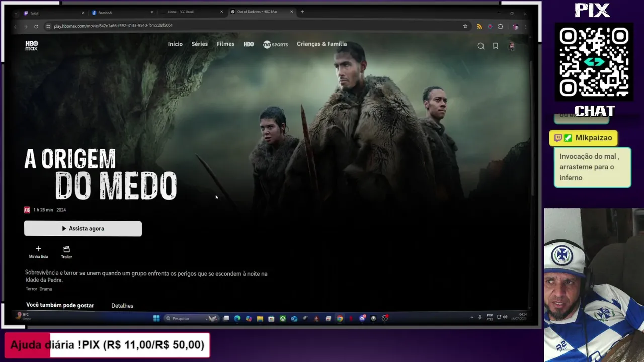
Task: Click the Ajuda diária PIX goal bar
Action: pos(107,345)
